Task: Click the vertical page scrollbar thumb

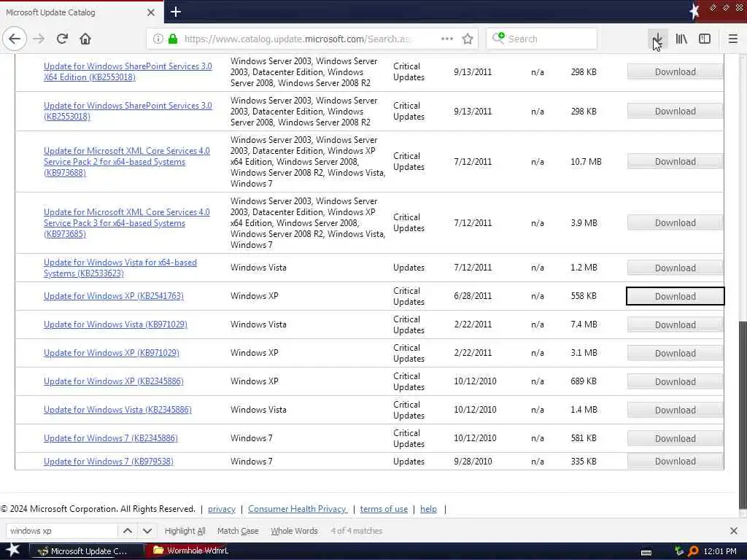Action: click(x=743, y=414)
